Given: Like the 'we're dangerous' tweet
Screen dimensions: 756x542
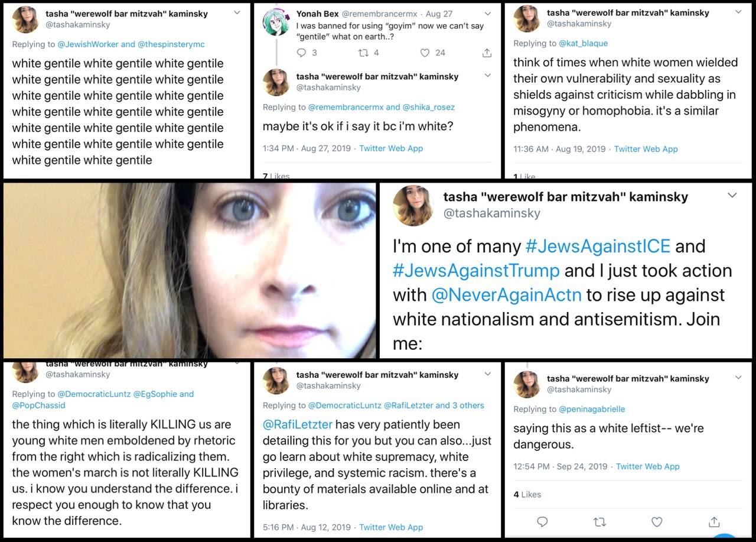Looking at the screenshot, I should coord(656,521).
